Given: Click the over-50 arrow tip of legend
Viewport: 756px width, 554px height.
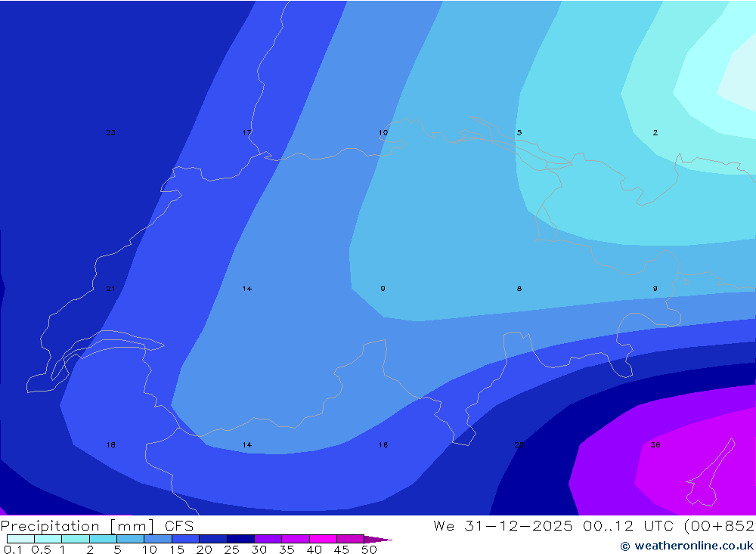Looking at the screenshot, I should (x=377, y=540).
